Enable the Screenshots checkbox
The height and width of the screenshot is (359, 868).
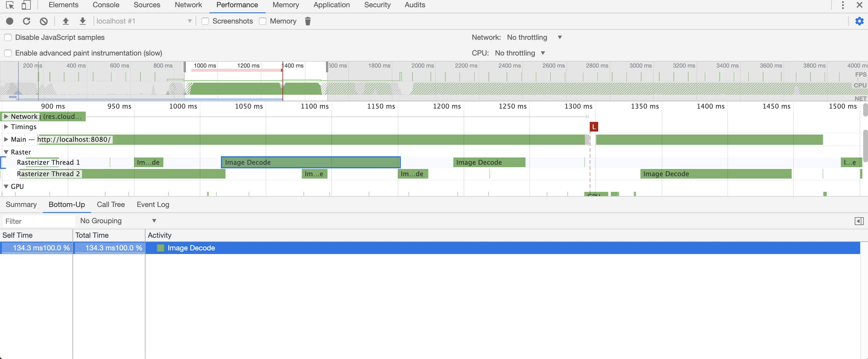pyautogui.click(x=205, y=21)
